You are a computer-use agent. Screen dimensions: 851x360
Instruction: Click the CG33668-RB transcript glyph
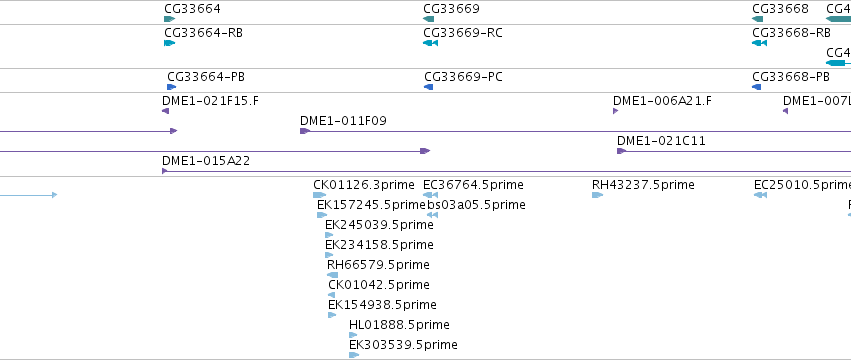[x=759, y=43]
